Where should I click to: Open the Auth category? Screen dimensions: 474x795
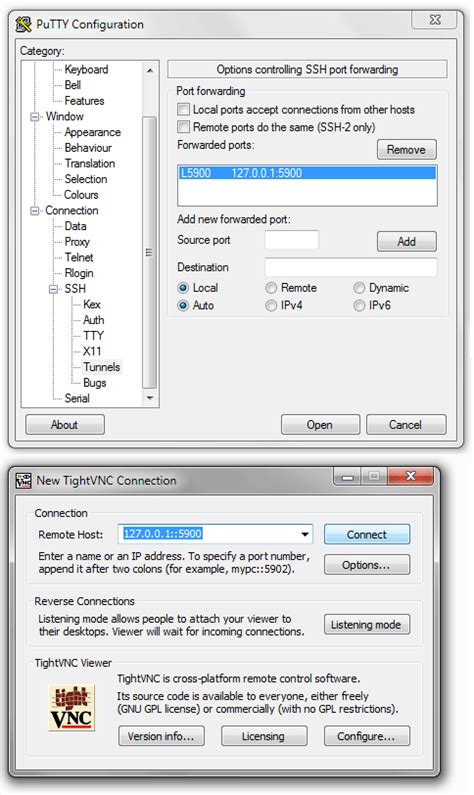click(94, 320)
